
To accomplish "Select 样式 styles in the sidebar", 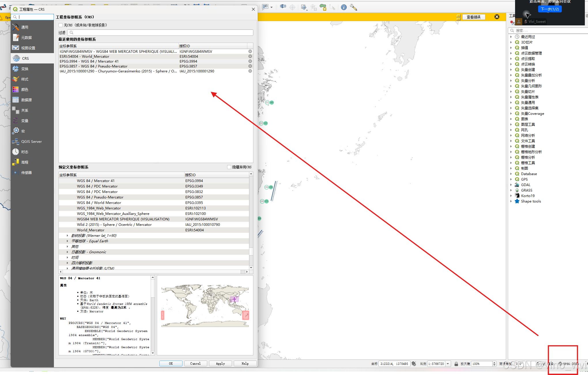I will pos(24,79).
